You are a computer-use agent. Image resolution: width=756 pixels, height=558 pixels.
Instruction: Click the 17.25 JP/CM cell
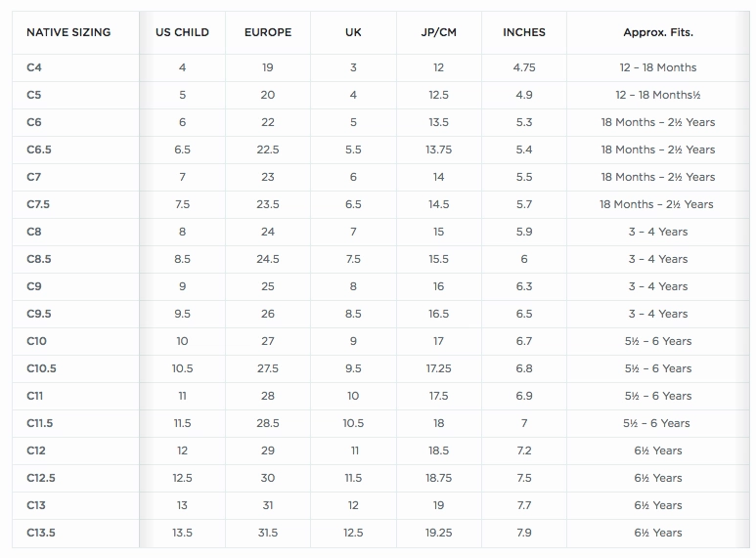point(438,368)
